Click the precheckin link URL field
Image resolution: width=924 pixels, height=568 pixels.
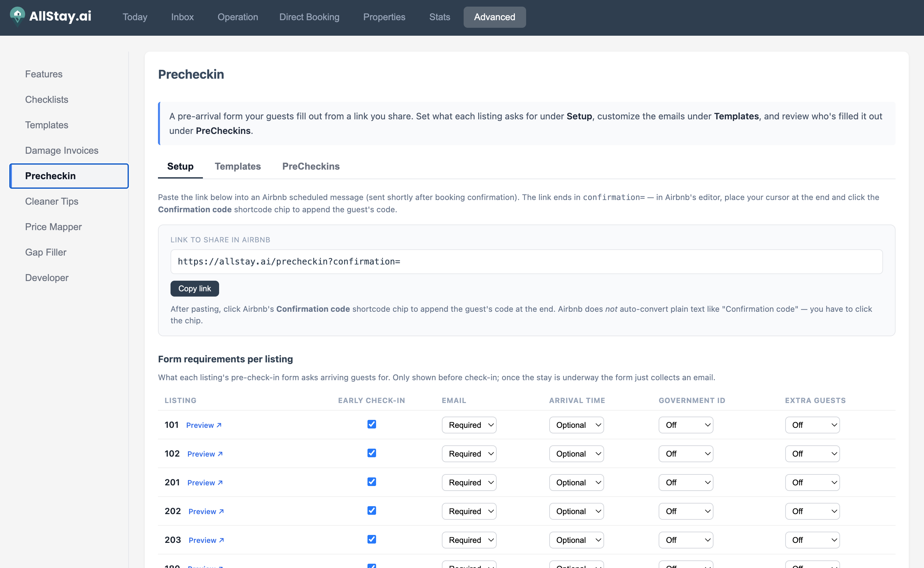[526, 262]
